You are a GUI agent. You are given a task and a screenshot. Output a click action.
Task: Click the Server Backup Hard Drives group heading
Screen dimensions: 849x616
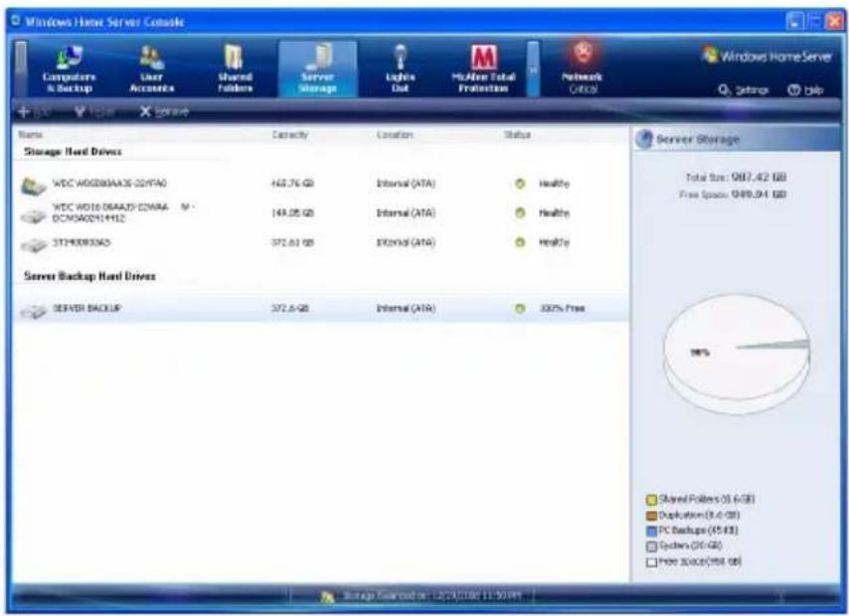(x=89, y=276)
